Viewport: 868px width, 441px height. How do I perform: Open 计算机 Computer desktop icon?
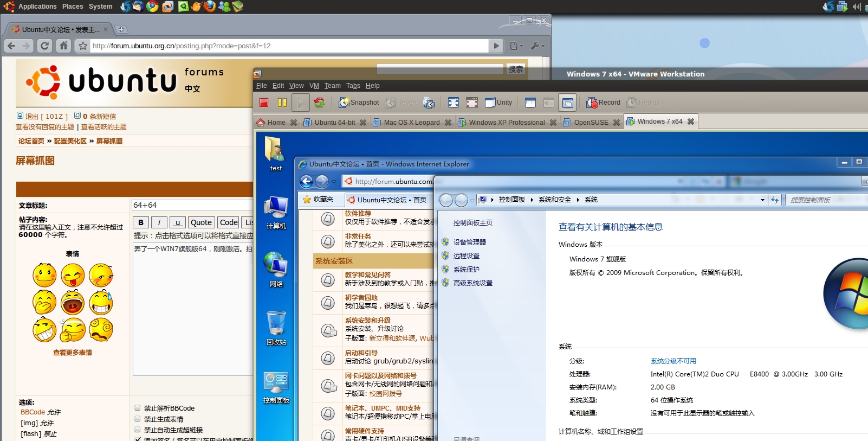[276, 213]
